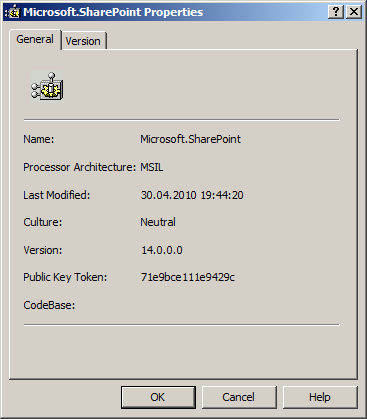Click the Culture: label

coord(43,222)
